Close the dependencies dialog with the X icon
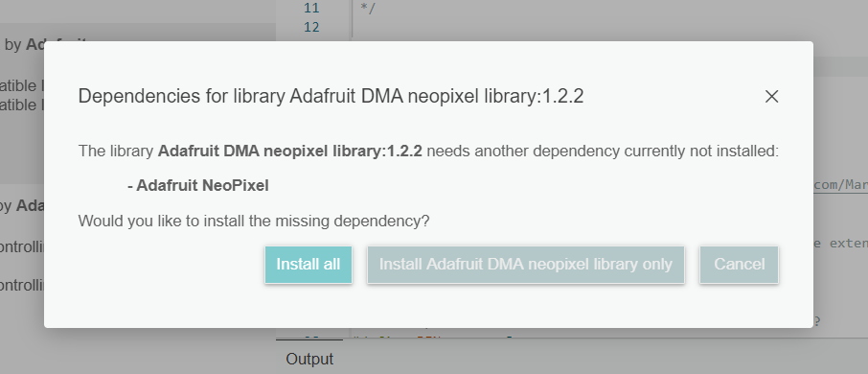Image resolution: width=868 pixels, height=374 pixels. [x=771, y=97]
